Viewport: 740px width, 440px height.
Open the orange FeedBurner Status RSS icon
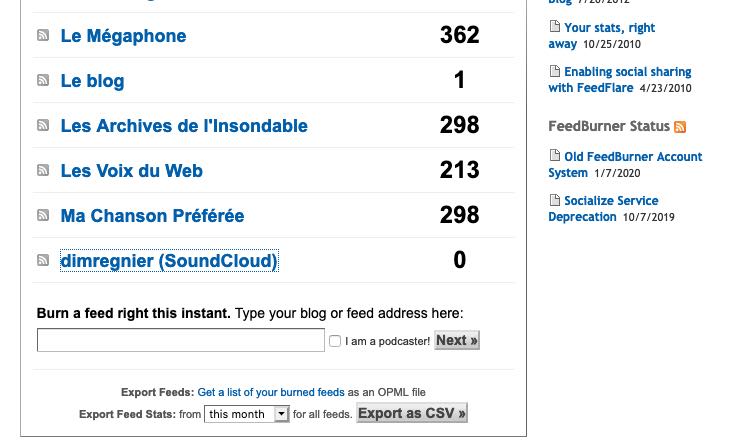[680, 127]
